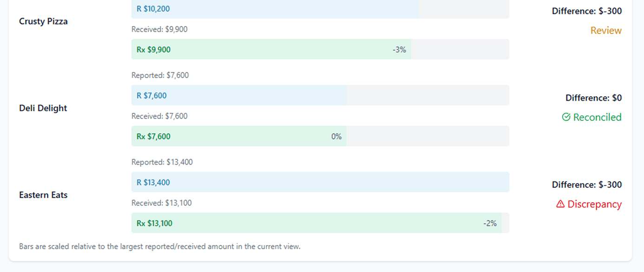Click the Eastern Eats reported bar R $13,400

tap(320, 182)
